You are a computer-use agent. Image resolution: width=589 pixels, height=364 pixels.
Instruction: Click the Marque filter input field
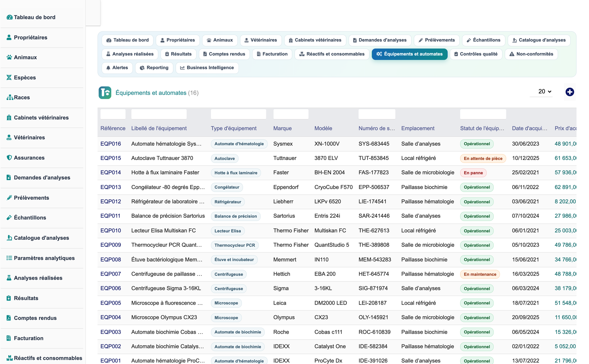tap(291, 114)
